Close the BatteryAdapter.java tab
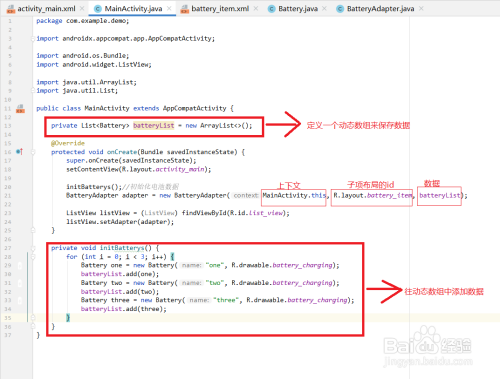500x379 pixels. pos(421,8)
